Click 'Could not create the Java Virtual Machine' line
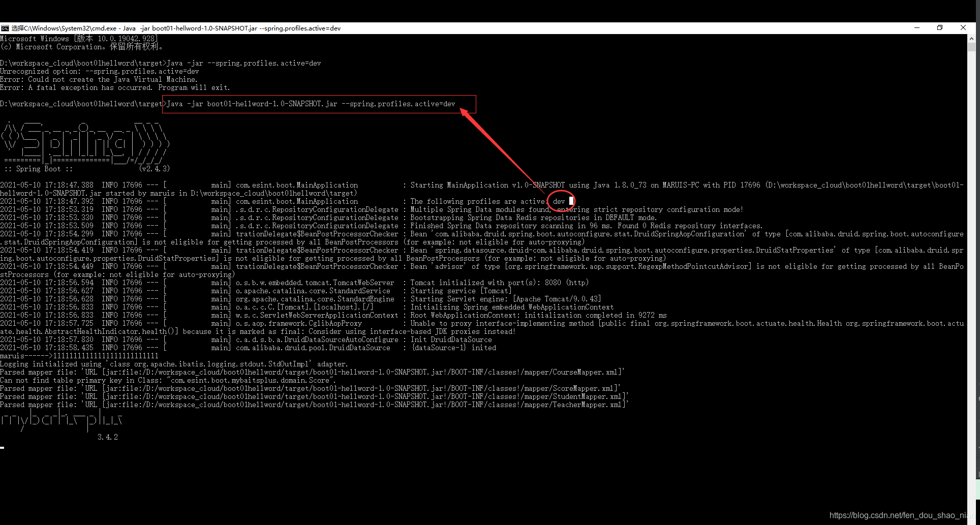 99,80
